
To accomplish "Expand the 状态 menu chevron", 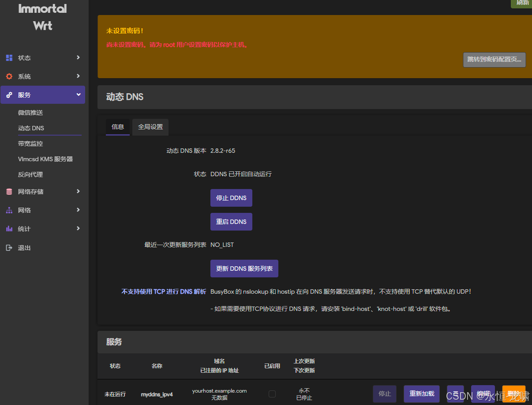I will 78,57.
